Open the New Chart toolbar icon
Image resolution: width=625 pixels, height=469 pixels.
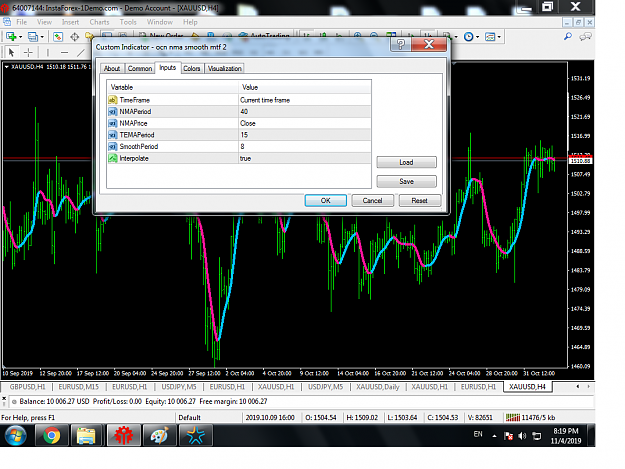point(11,37)
